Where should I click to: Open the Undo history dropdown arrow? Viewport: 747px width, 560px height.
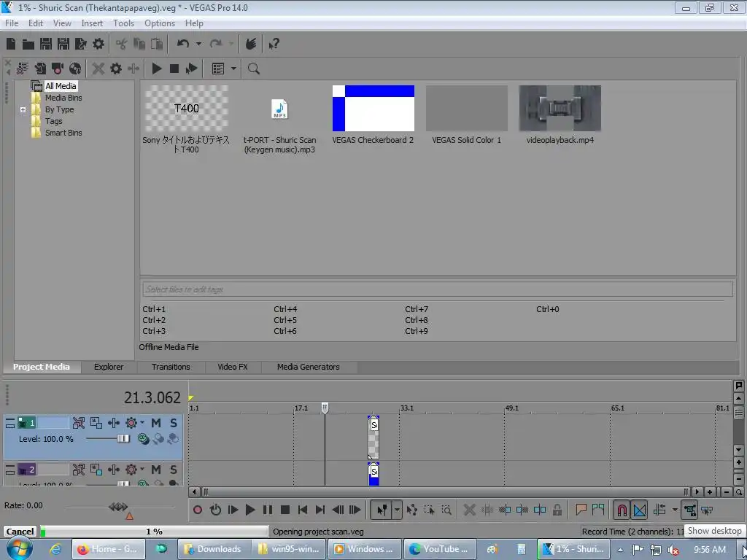[x=198, y=44]
